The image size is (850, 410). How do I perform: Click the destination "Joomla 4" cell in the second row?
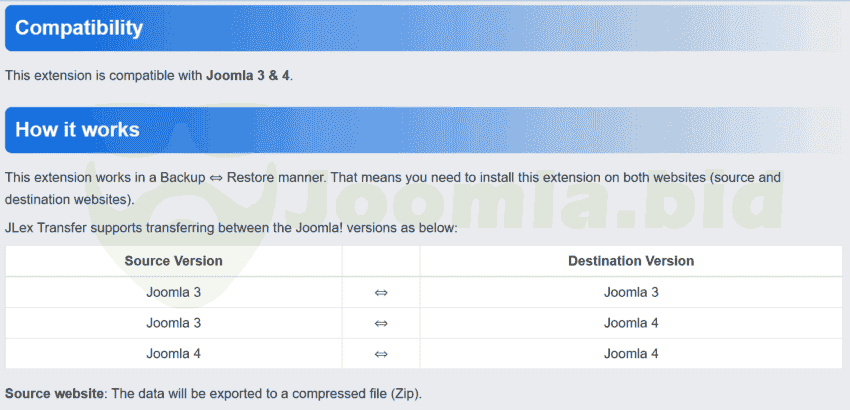631,323
